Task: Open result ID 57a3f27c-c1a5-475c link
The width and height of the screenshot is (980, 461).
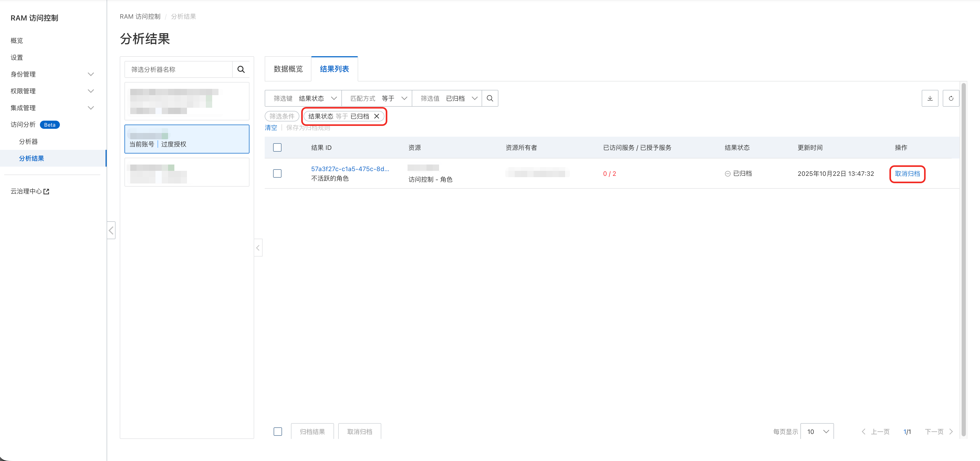Action: pos(350,169)
